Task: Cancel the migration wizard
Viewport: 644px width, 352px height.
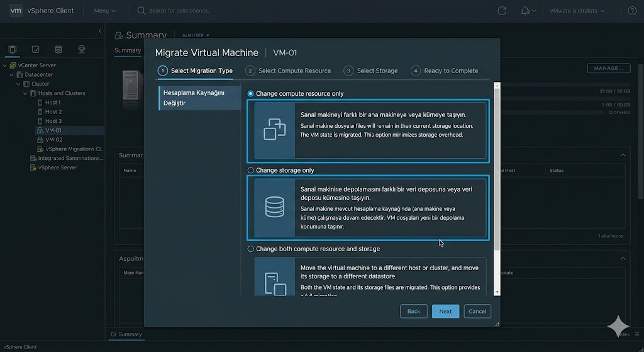Action: pos(477,311)
